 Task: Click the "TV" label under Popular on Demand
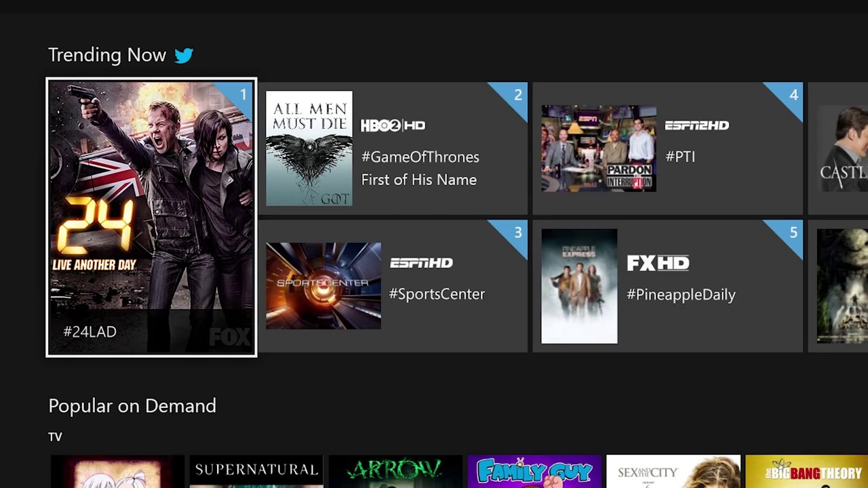[55, 437]
